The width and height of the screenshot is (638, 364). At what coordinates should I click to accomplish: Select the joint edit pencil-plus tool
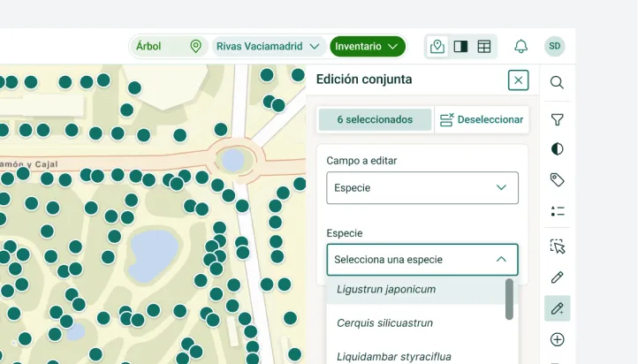(x=557, y=308)
